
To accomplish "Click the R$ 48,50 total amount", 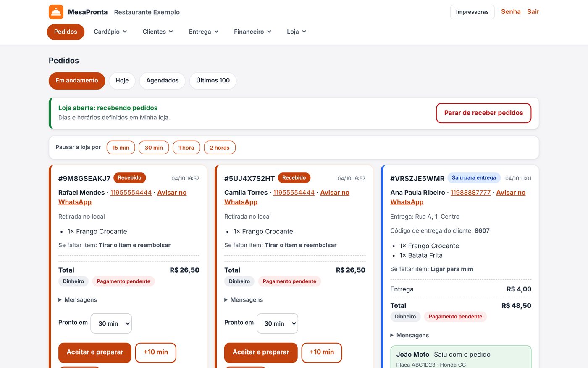I will pos(516,306).
